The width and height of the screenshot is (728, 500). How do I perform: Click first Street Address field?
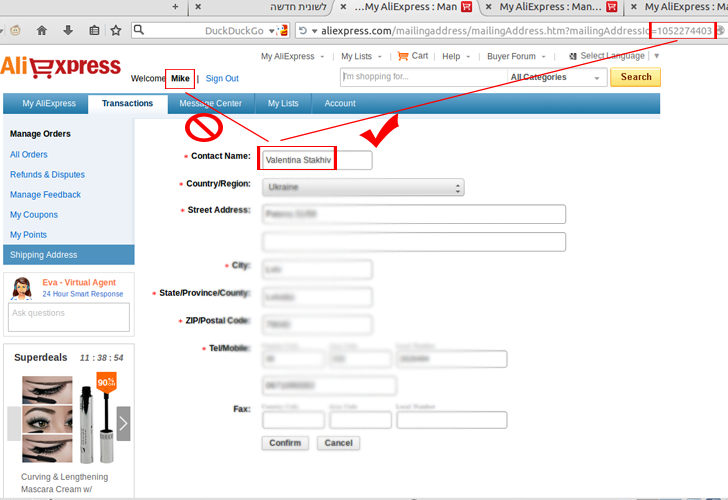pyautogui.click(x=414, y=214)
